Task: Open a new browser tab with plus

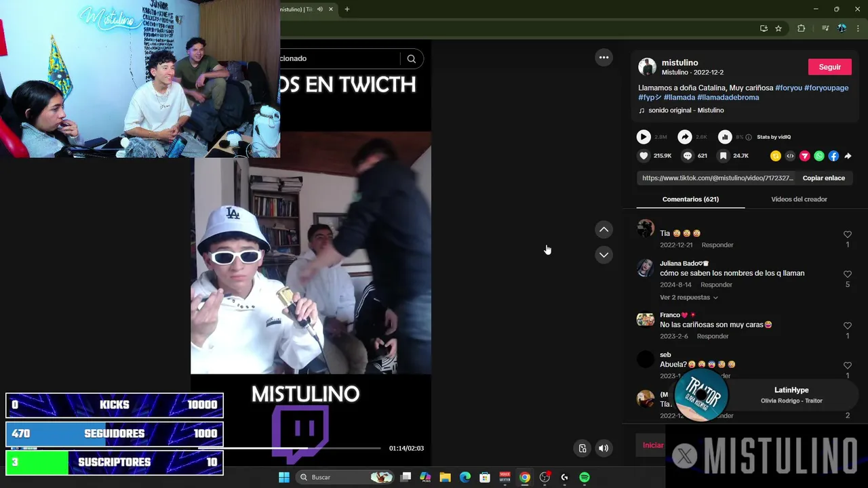Action: tap(347, 9)
